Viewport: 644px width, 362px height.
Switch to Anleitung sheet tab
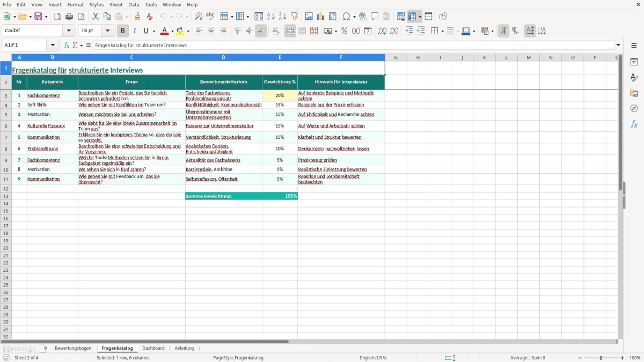(x=184, y=348)
